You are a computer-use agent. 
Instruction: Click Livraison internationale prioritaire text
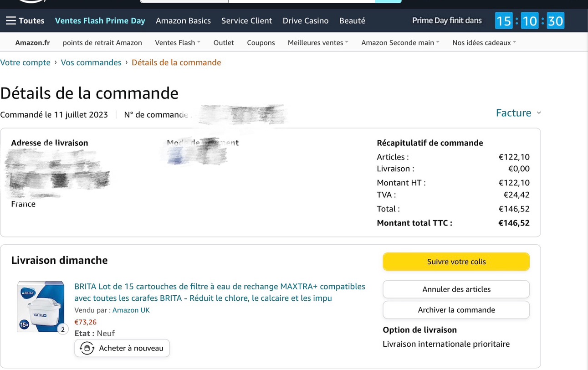pyautogui.click(x=446, y=344)
